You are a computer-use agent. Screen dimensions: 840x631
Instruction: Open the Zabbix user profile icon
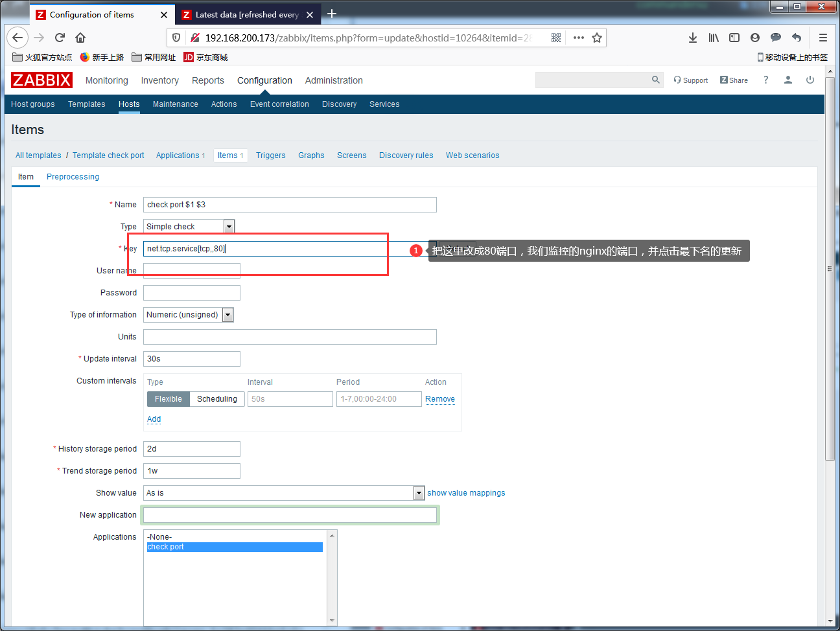click(x=788, y=80)
